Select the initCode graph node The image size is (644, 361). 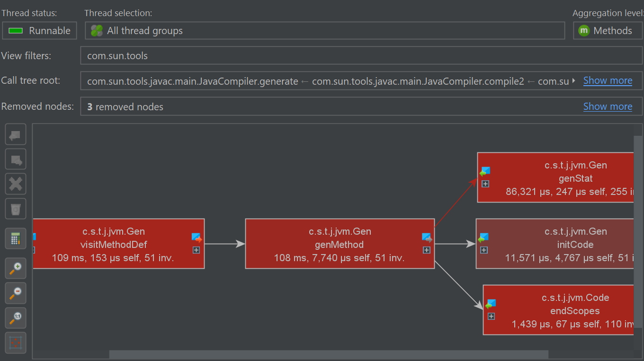(x=555, y=244)
